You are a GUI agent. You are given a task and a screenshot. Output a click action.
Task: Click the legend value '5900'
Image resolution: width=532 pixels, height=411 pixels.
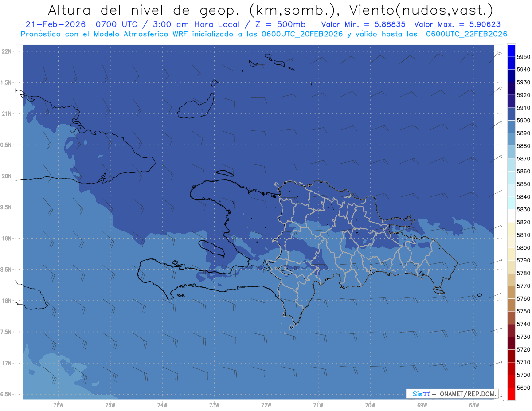pyautogui.click(x=523, y=121)
